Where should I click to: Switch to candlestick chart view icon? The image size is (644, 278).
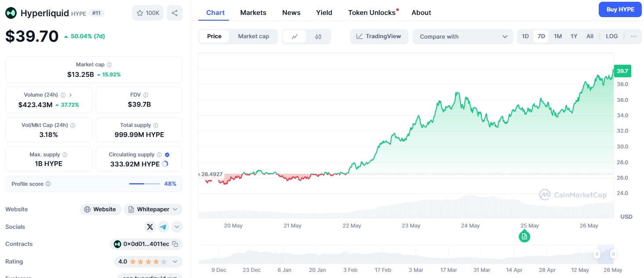318,36
